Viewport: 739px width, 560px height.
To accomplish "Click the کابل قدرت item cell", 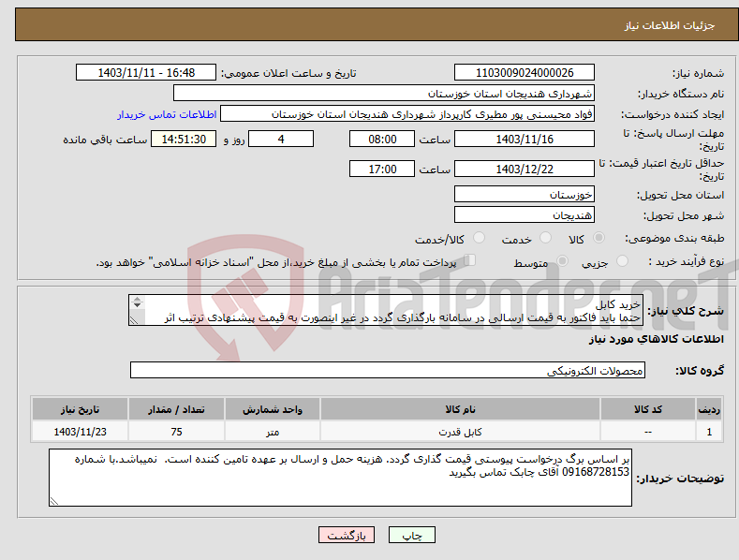I will click(460, 432).
